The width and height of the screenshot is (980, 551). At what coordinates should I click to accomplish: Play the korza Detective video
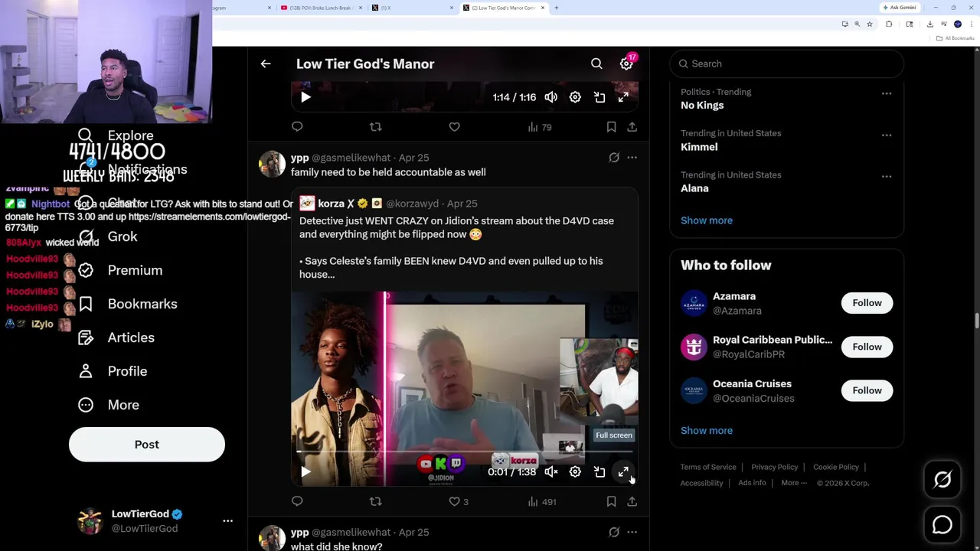(305, 472)
